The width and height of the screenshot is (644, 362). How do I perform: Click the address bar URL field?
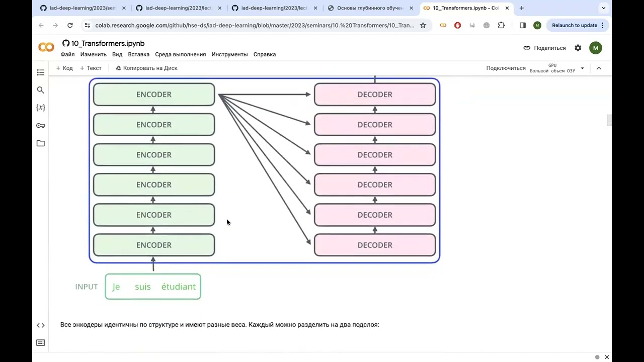pyautogui.click(x=254, y=25)
